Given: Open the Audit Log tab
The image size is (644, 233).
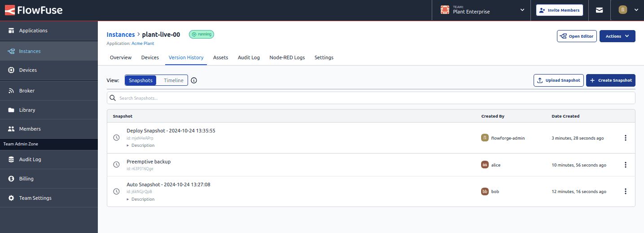Looking at the screenshot, I should pyautogui.click(x=249, y=57).
